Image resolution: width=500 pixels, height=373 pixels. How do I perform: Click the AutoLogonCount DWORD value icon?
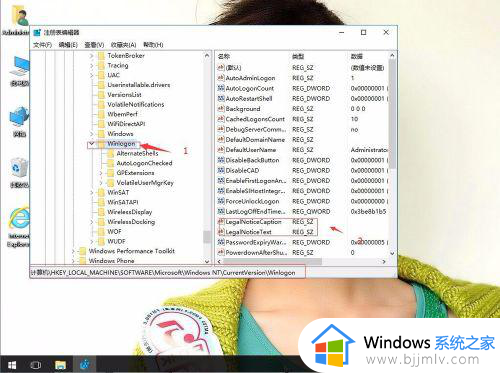[x=221, y=88]
